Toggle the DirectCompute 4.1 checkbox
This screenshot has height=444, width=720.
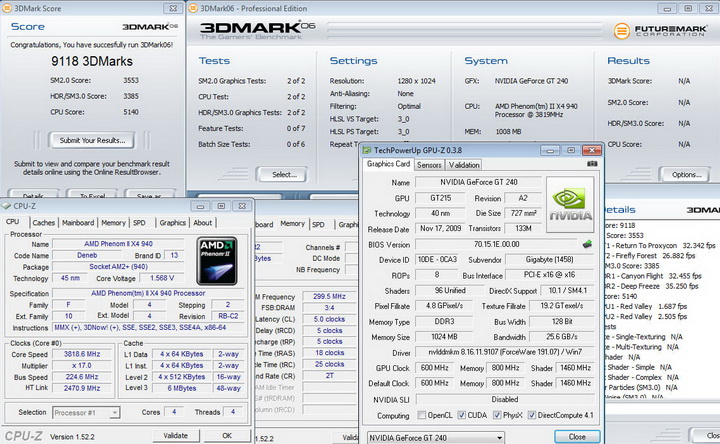(x=531, y=415)
